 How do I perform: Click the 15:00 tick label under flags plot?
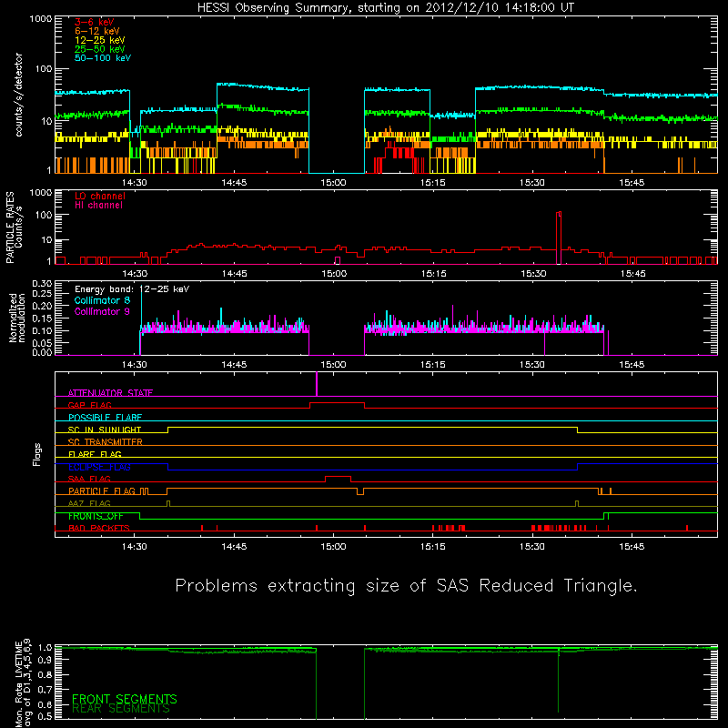(333, 547)
